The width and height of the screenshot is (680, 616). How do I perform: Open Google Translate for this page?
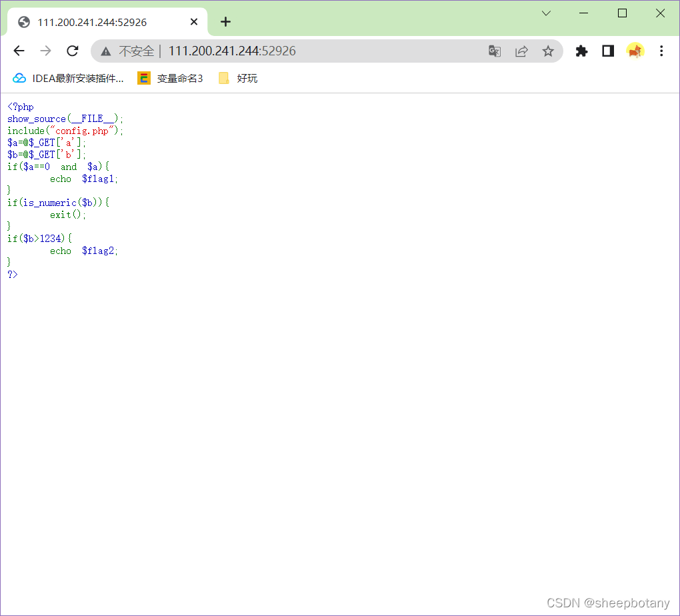[495, 51]
